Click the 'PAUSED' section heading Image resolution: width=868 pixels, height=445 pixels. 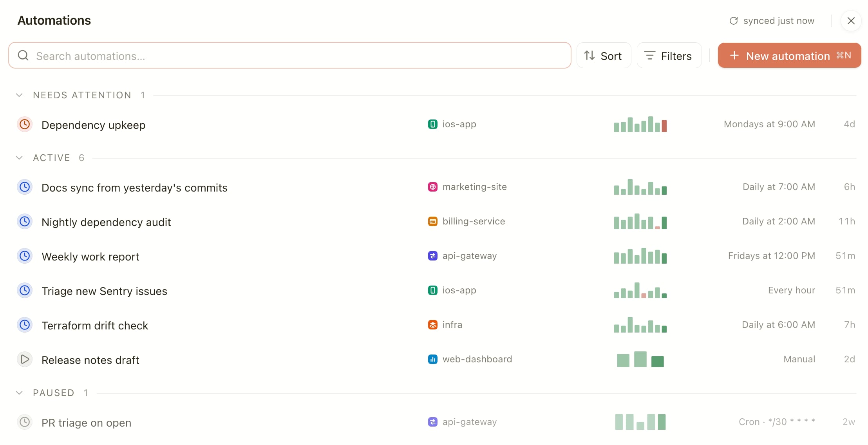[54, 393]
